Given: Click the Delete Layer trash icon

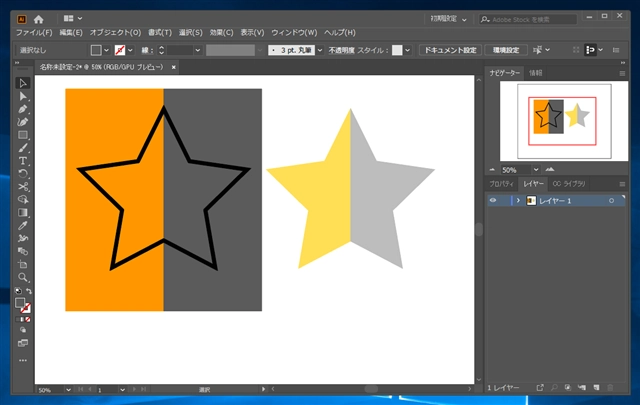Looking at the screenshot, I should (610, 387).
